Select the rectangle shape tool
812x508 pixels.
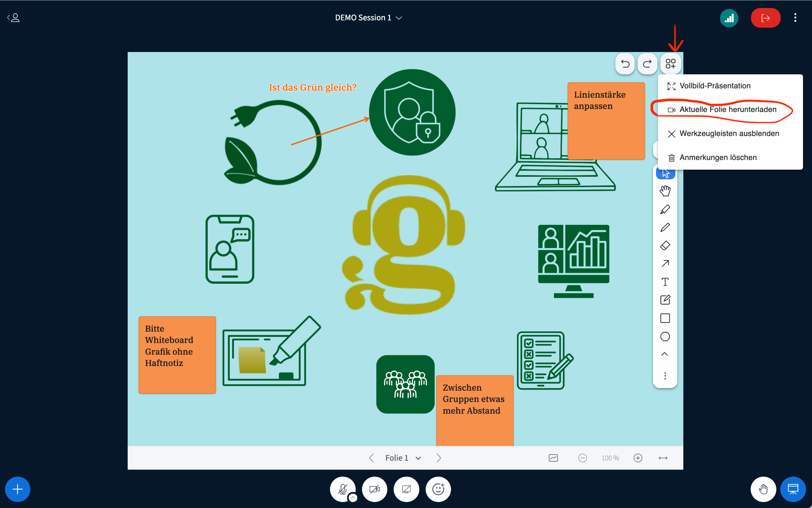(x=665, y=318)
